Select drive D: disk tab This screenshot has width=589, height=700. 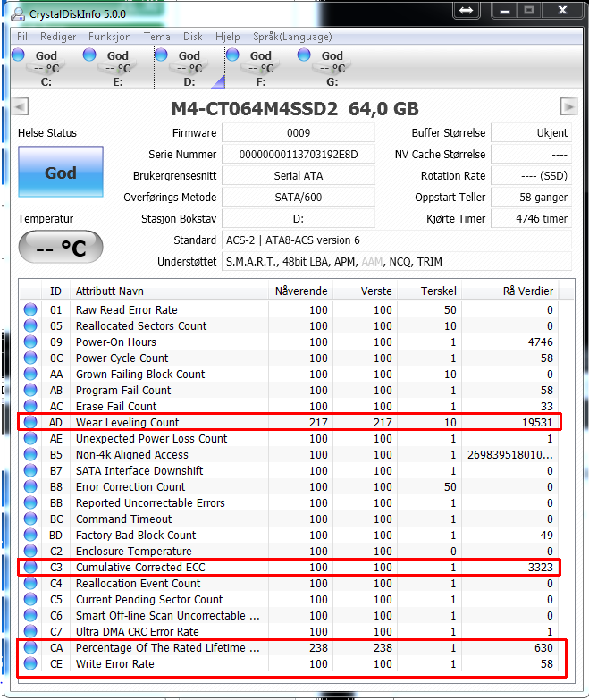(189, 67)
